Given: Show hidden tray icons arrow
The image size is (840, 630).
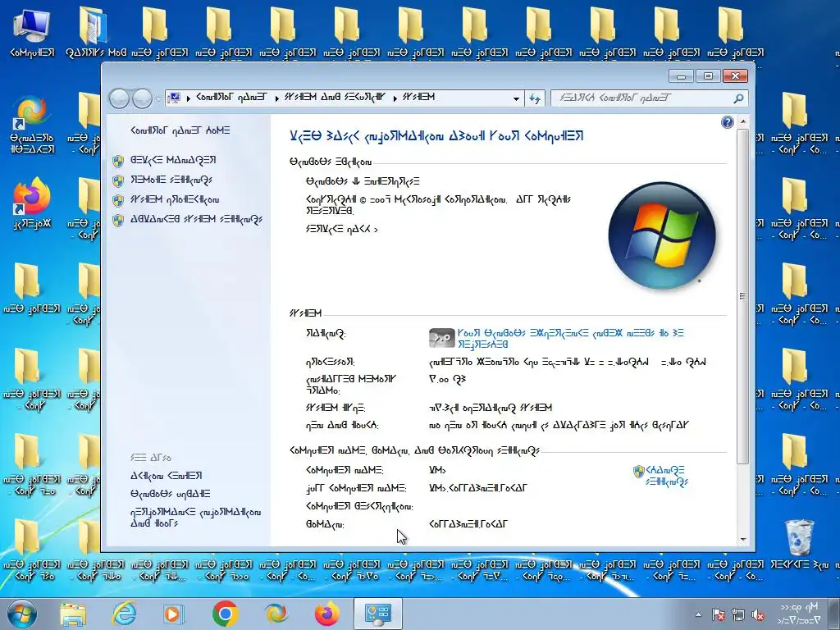Looking at the screenshot, I should (x=698, y=614).
